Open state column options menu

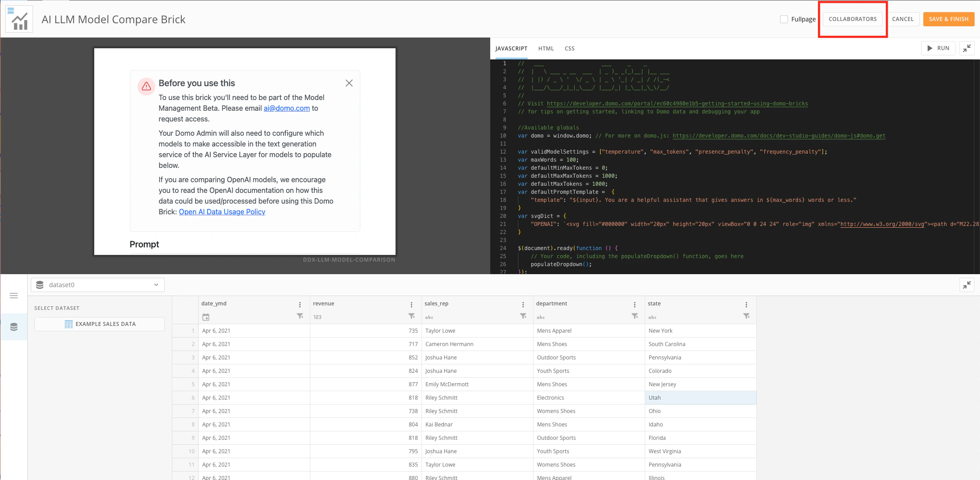[x=746, y=305]
